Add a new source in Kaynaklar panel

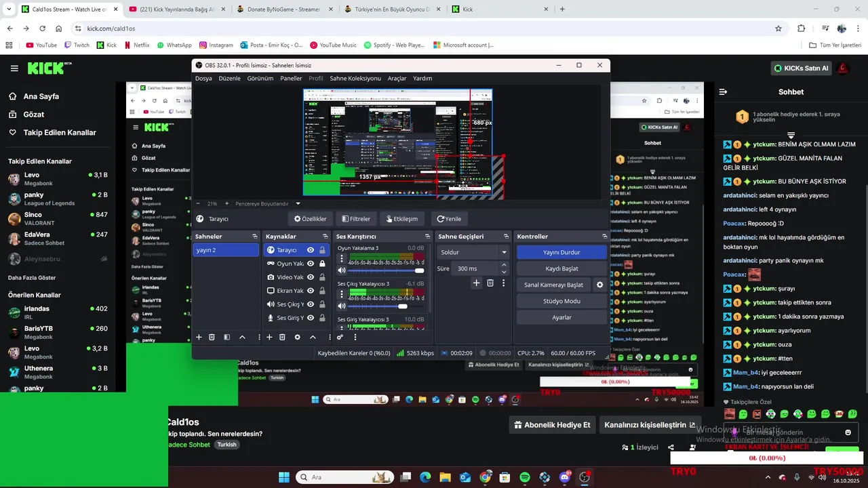coord(269,337)
